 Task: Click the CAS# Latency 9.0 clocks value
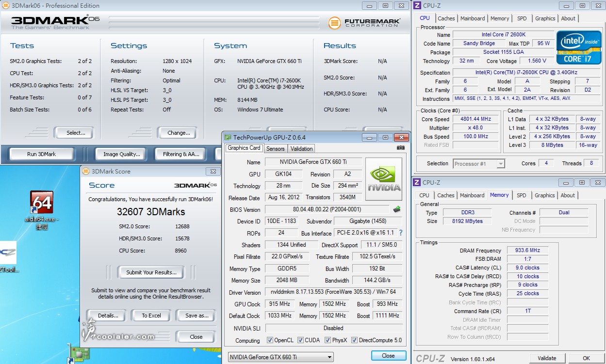(x=528, y=268)
